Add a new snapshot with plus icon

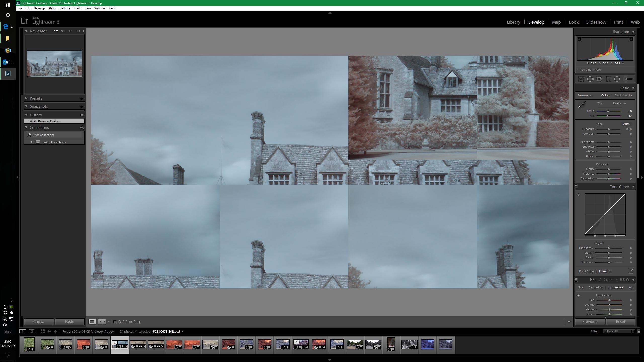coord(82,106)
